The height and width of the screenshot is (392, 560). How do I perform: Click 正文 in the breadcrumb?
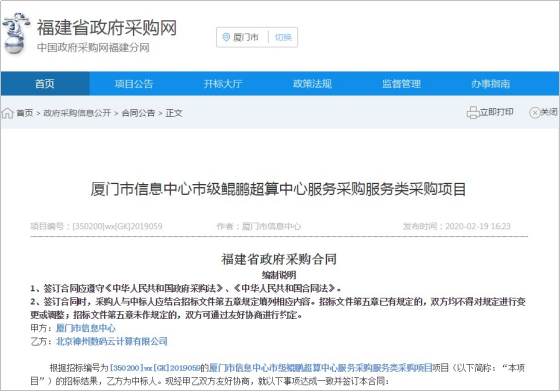[x=174, y=113]
